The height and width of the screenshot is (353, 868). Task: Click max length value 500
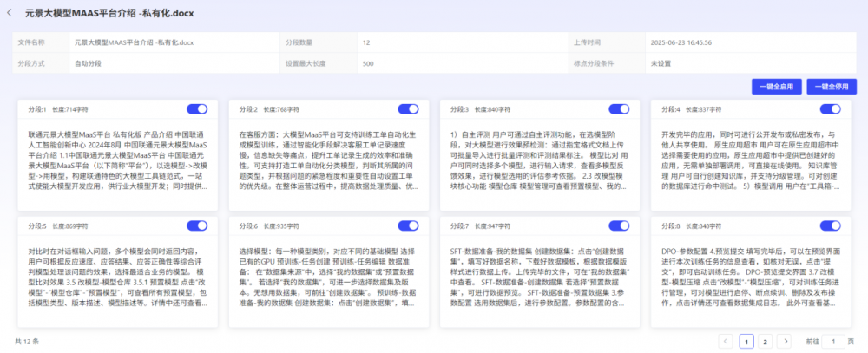point(368,63)
